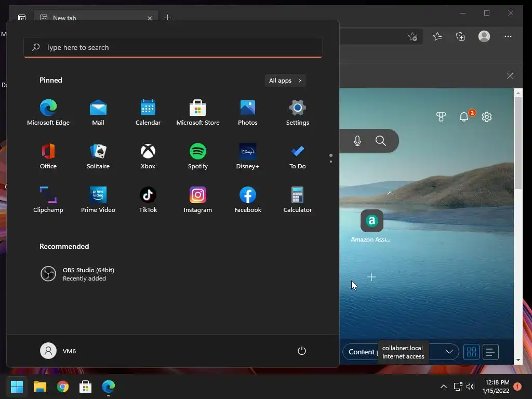Launch Clipchamp video editor
This screenshot has width=532, height=399.
48,200
